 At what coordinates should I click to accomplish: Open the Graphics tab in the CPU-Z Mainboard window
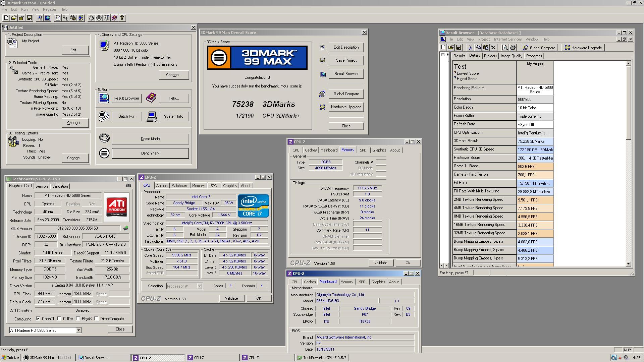click(x=378, y=282)
